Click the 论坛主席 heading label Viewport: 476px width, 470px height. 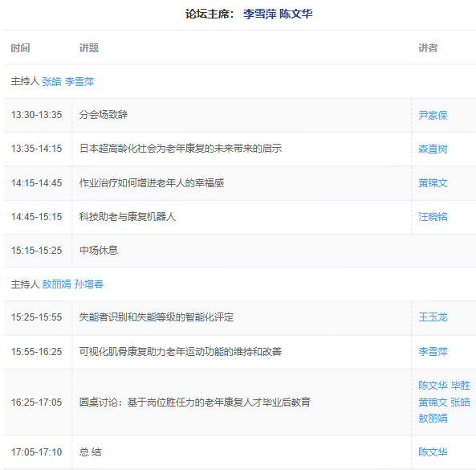(210, 14)
